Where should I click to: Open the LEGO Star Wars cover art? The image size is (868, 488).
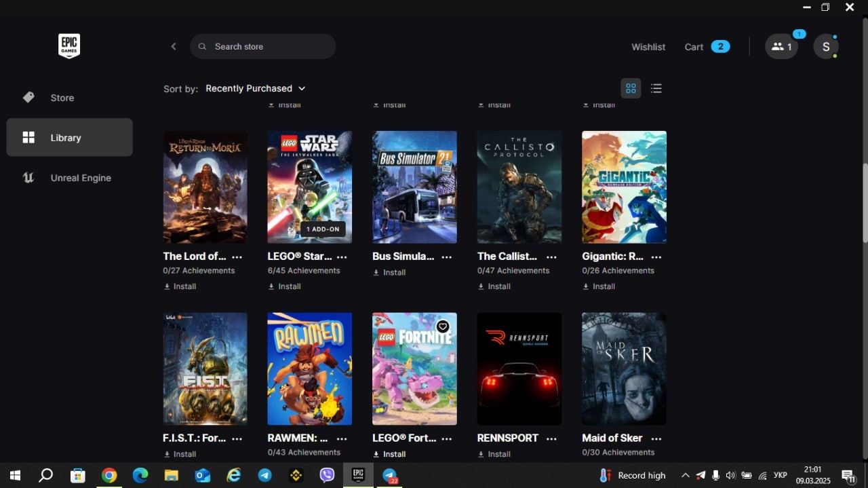310,187
